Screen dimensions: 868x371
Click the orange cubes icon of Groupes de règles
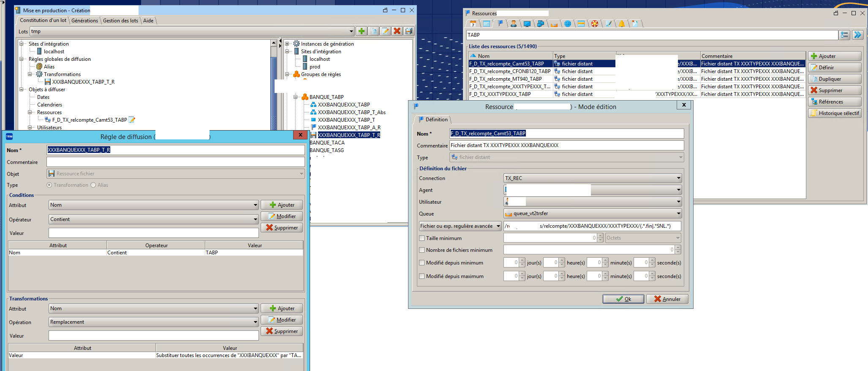297,74
